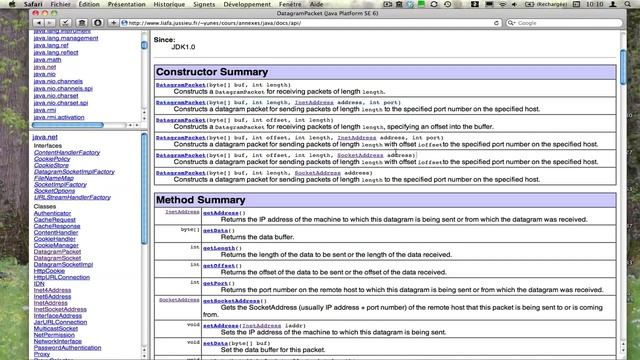Viewport: 640px width, 360px height.
Task: Open the getPort() method link
Action: (x=216, y=283)
